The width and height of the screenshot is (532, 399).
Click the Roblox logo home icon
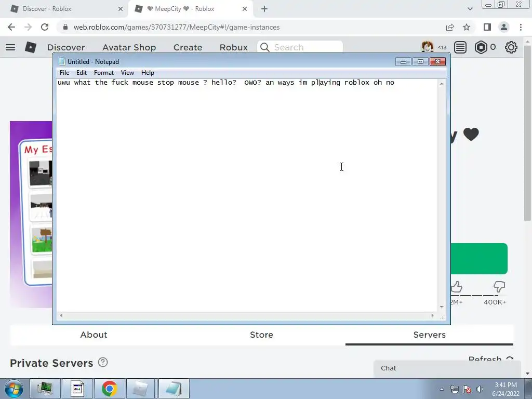(x=31, y=47)
